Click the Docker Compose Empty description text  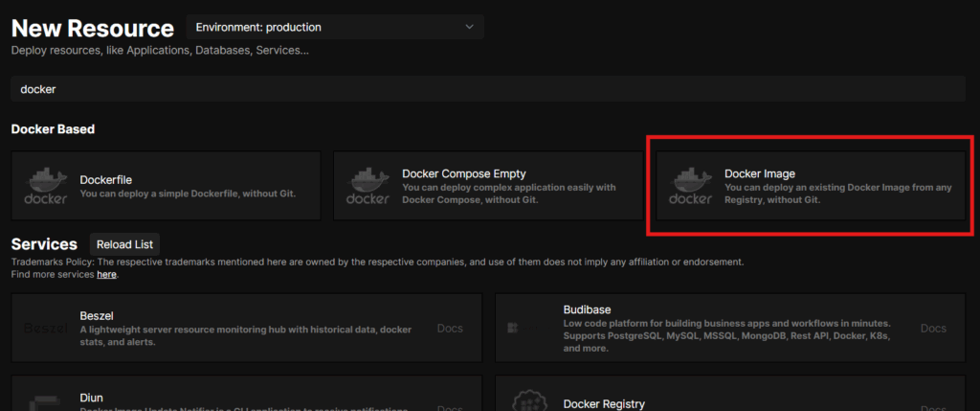point(509,194)
